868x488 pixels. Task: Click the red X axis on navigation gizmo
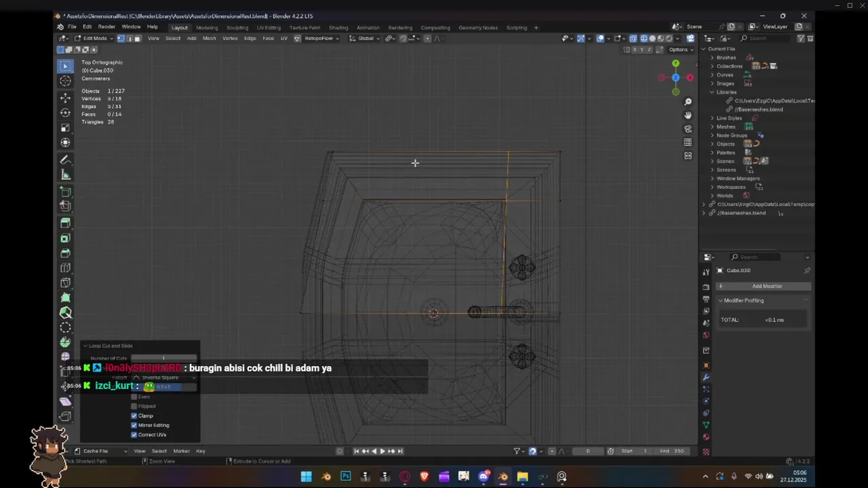(690, 77)
